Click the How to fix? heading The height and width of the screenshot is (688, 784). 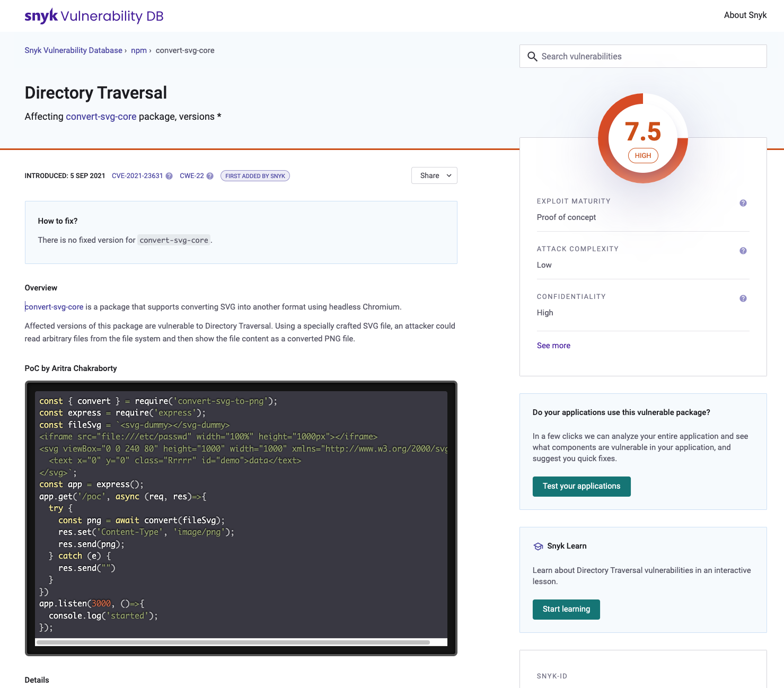coord(58,221)
